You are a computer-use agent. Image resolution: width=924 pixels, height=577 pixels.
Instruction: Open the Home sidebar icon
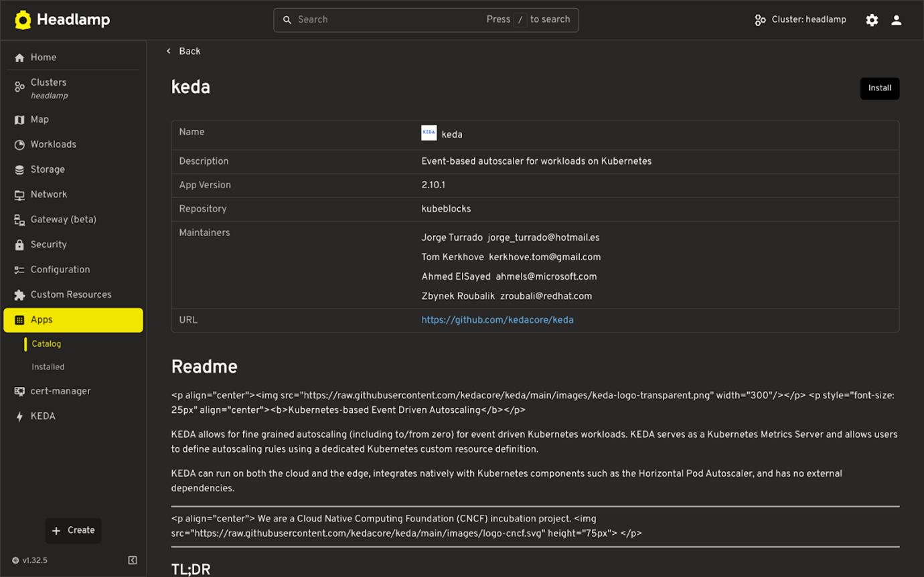coord(19,58)
